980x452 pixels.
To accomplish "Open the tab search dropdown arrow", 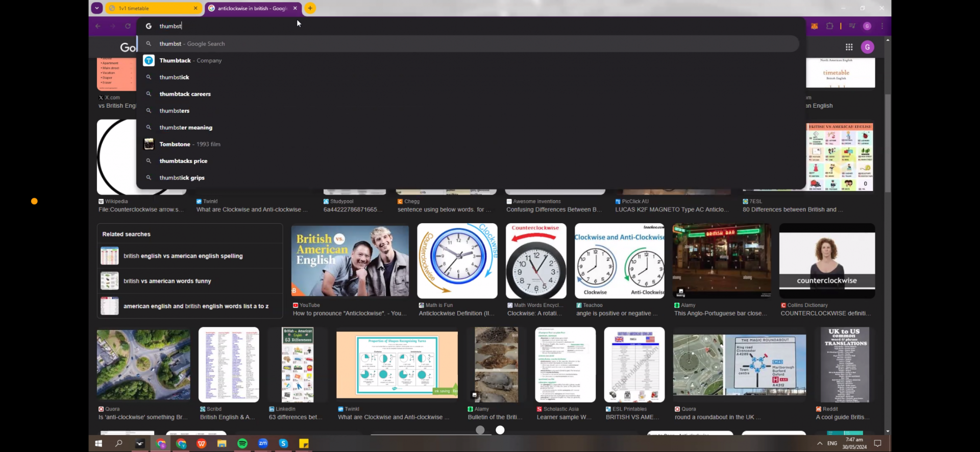I will (96, 8).
